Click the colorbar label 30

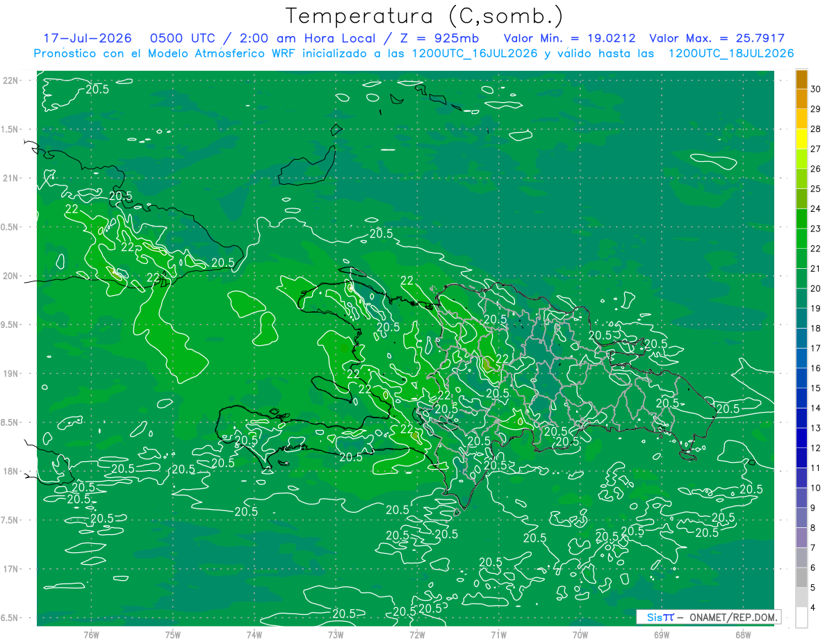point(816,89)
